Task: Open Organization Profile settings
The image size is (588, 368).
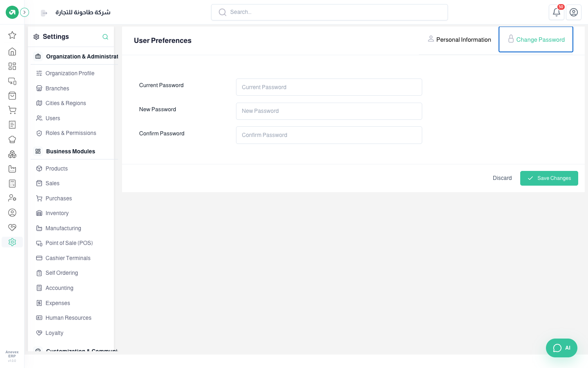Action: [70, 73]
